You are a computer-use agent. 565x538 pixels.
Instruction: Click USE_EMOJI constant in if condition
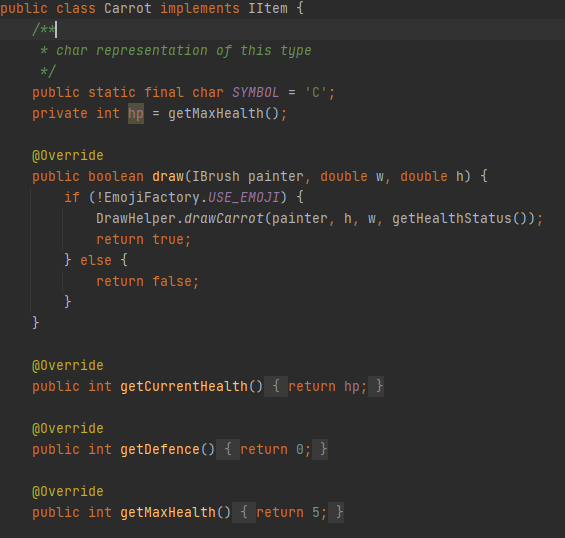point(244,197)
